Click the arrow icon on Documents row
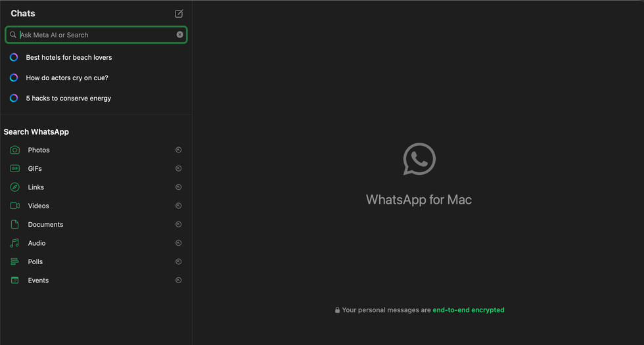The width and height of the screenshot is (644, 345). pyautogui.click(x=178, y=224)
